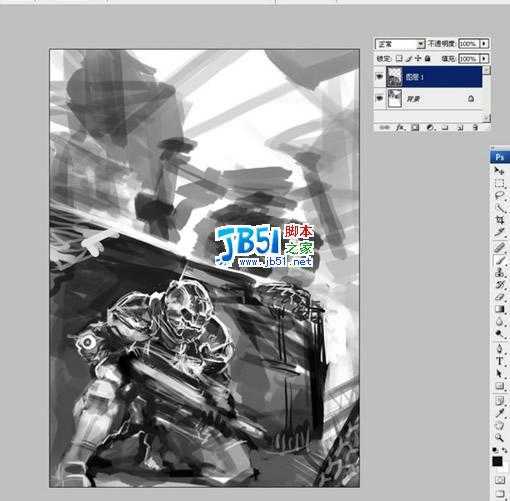Open the layer blend mode dropdown
This screenshot has height=501, width=510.
pos(400,44)
